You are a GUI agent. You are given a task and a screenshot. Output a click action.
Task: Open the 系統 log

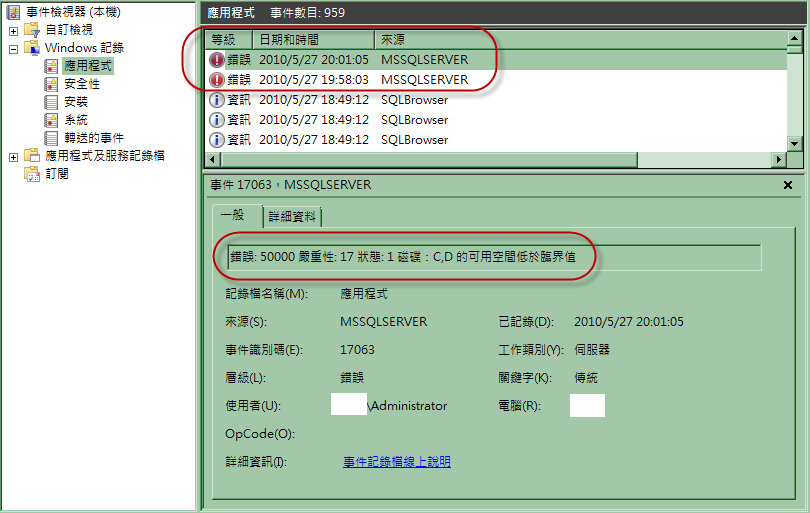tap(76, 120)
